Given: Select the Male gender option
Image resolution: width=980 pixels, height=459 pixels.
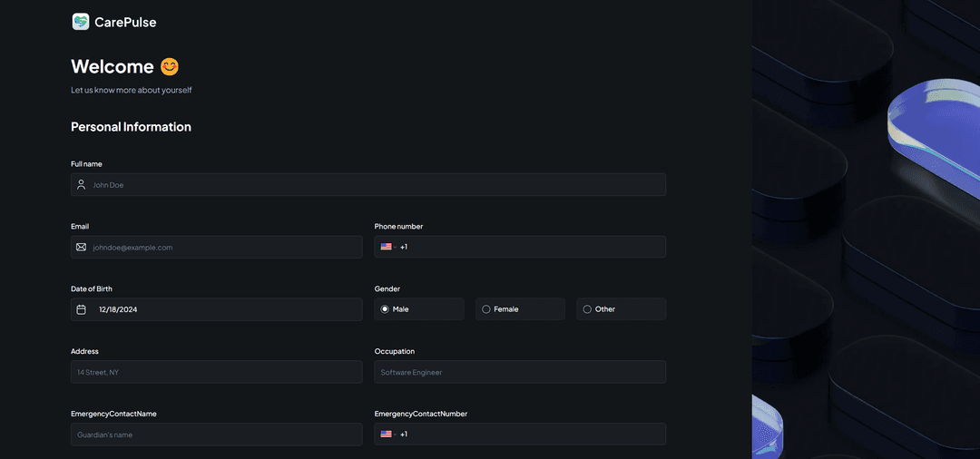Looking at the screenshot, I should (x=419, y=309).
